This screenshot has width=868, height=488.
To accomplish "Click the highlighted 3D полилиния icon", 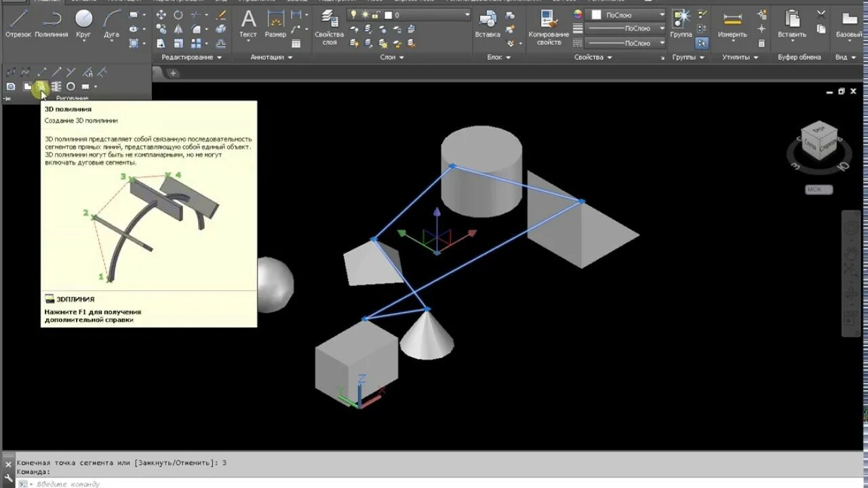I will 41,86.
